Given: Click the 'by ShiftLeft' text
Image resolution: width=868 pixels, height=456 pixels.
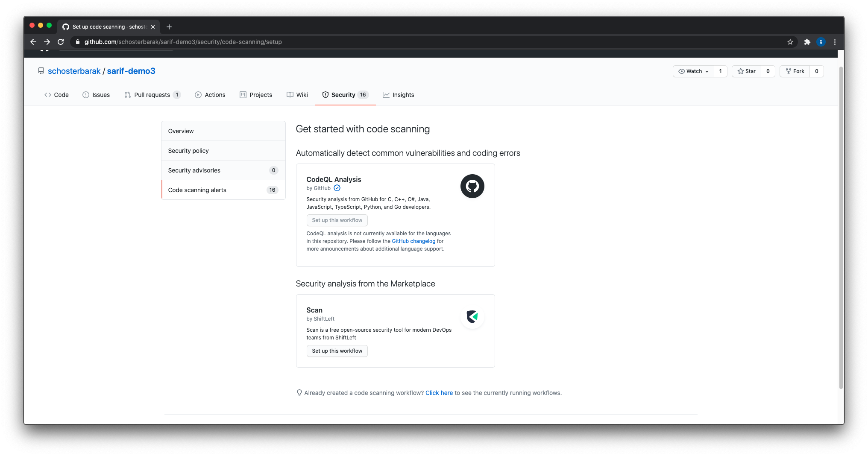Looking at the screenshot, I should pos(320,319).
